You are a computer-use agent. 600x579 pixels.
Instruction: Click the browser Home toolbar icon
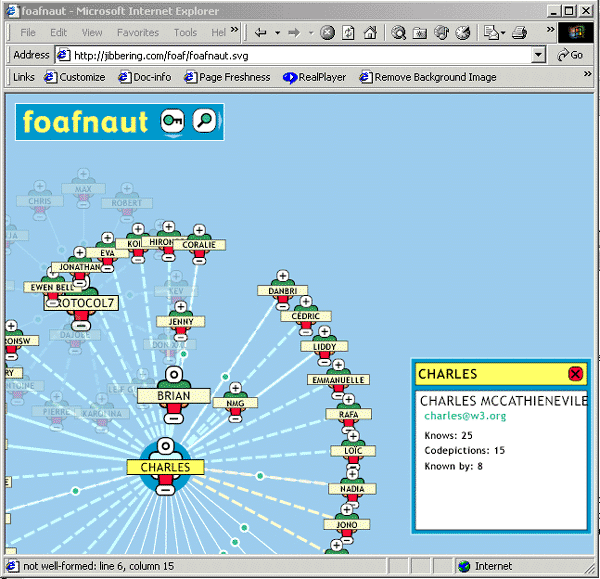click(371, 33)
